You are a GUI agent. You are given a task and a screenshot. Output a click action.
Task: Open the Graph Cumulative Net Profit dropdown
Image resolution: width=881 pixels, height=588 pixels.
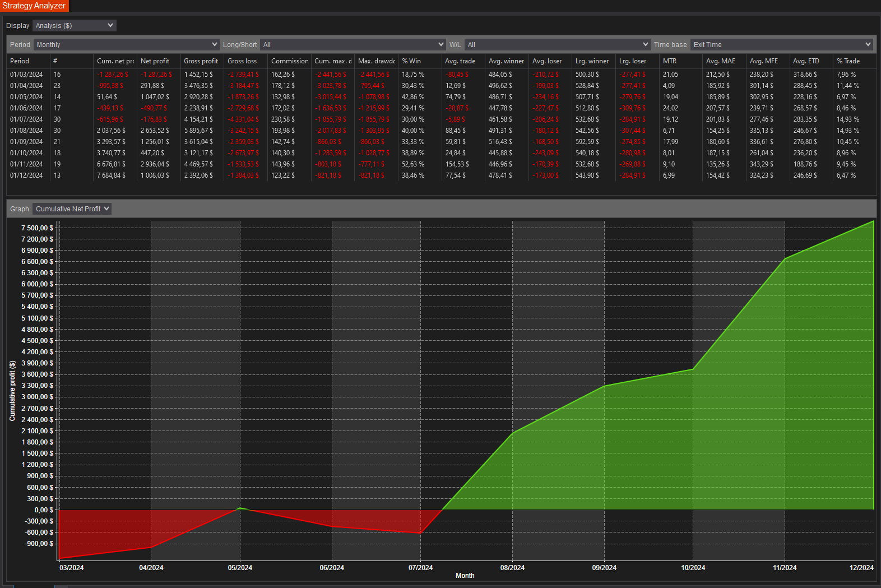pos(72,209)
